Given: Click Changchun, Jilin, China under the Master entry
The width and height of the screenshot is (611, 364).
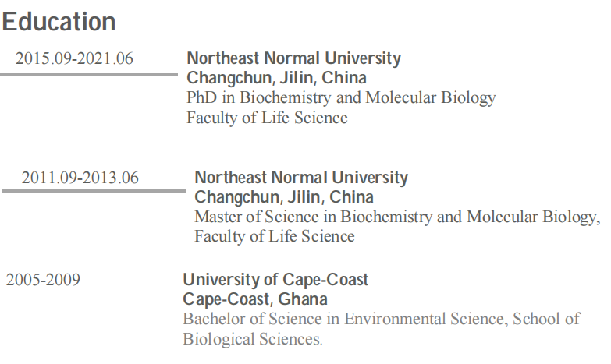Looking at the screenshot, I should 284,197.
